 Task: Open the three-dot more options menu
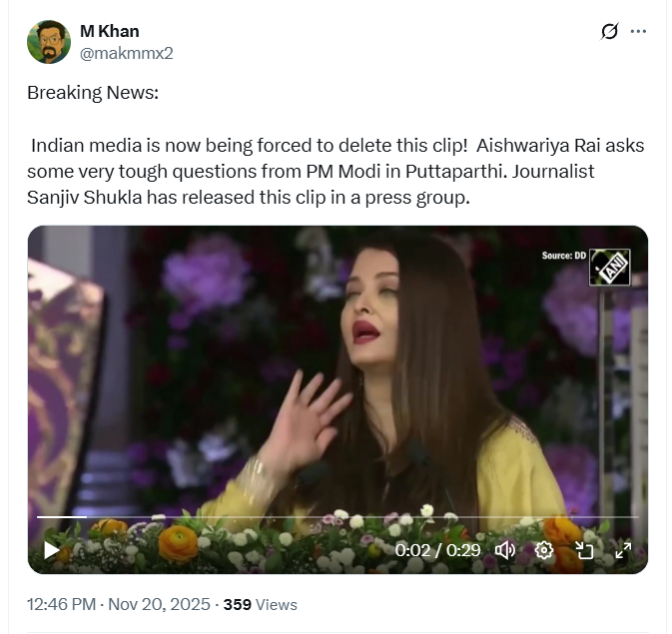coord(638,31)
